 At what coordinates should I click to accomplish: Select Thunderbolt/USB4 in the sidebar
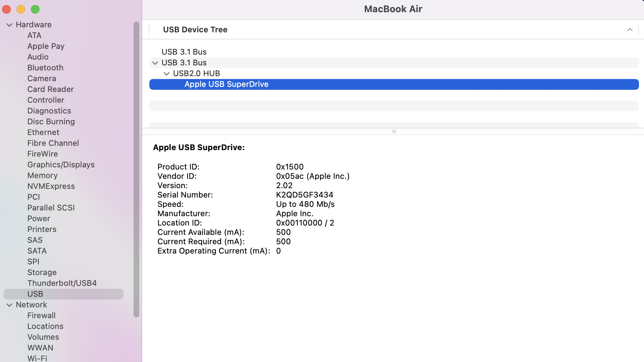62,283
